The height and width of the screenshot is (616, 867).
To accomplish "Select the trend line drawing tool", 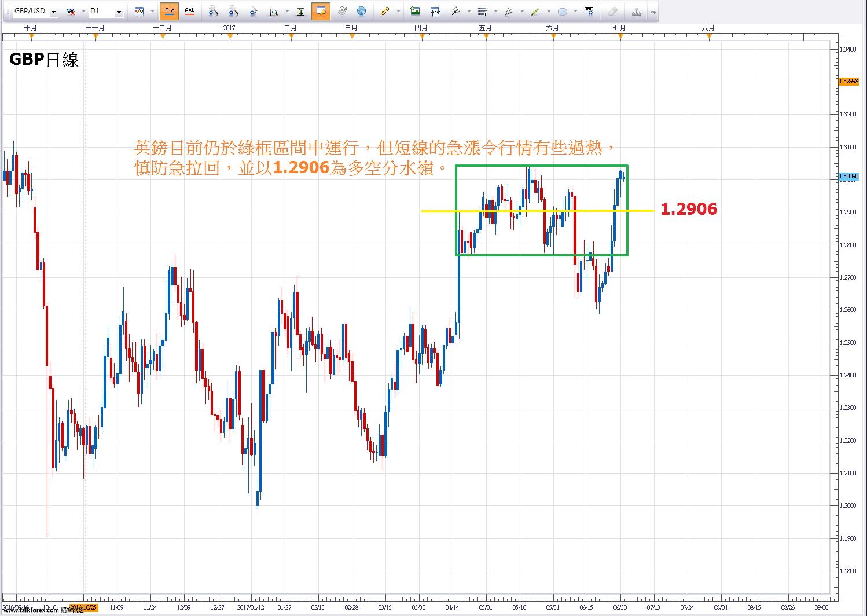I will click(x=536, y=11).
